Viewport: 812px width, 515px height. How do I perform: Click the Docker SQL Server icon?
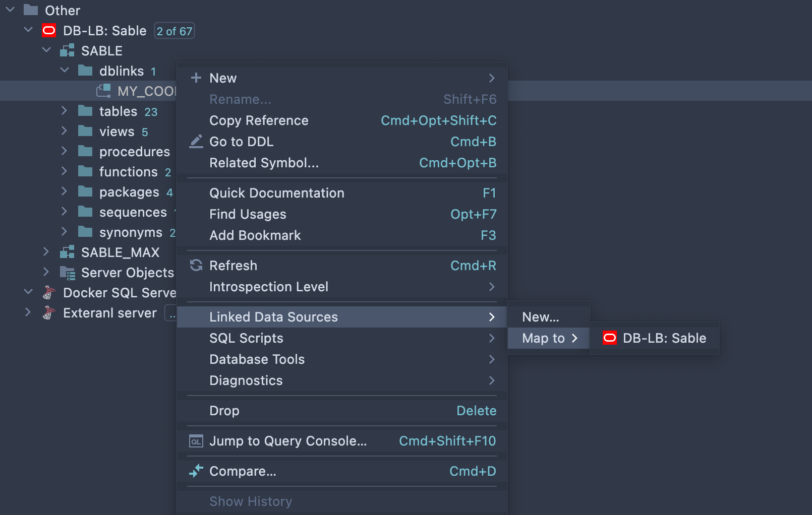pyautogui.click(x=49, y=293)
